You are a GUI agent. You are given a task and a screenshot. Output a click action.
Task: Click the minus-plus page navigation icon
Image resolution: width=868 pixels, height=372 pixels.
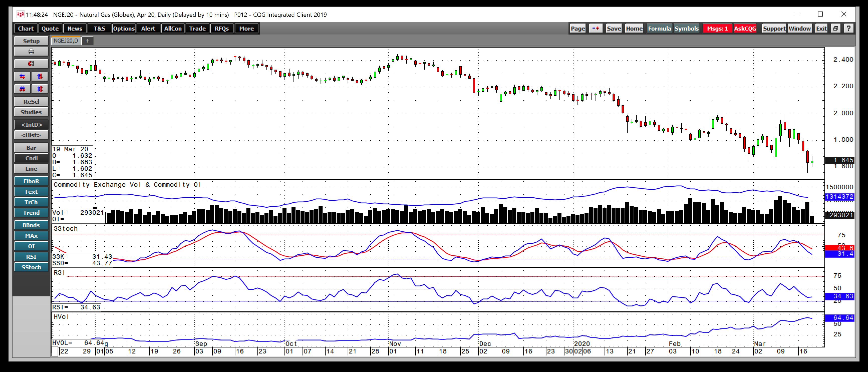point(595,29)
